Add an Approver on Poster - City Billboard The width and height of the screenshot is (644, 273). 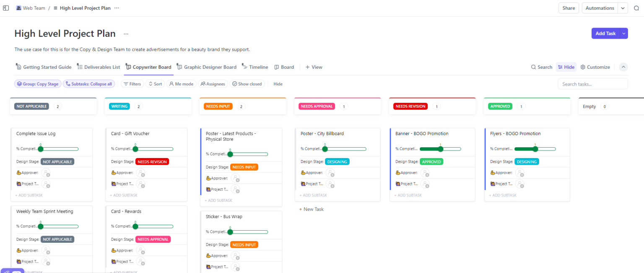tap(330, 172)
